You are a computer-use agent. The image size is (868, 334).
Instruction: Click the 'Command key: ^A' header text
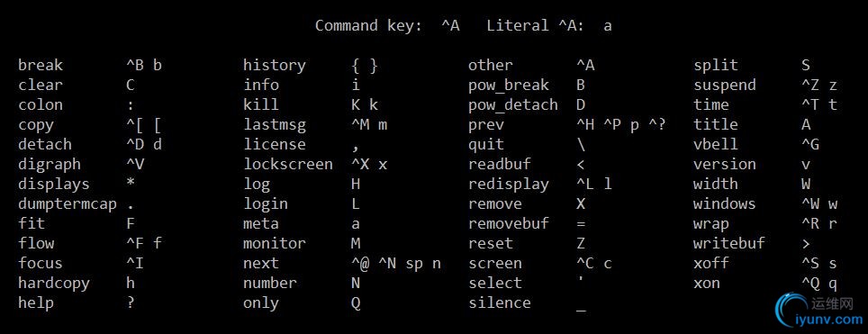pyautogui.click(x=387, y=25)
